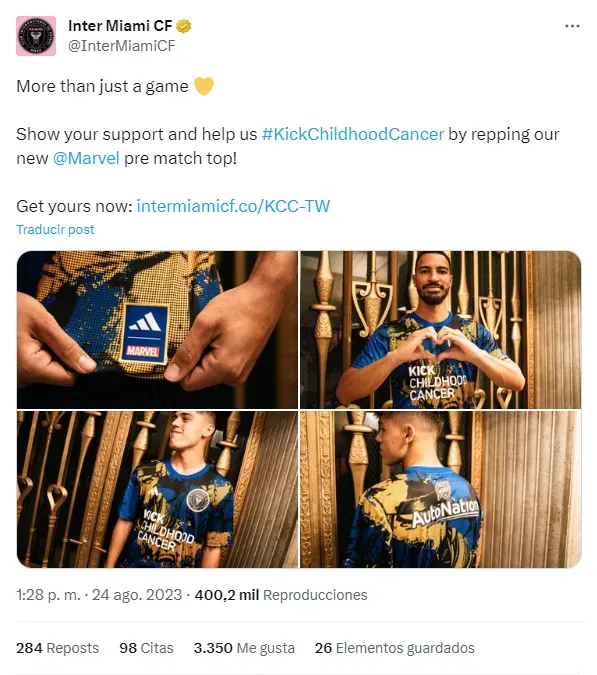The width and height of the screenshot is (597, 675).
Task: Click the Inter Miami CF profile avatar
Action: (36, 36)
